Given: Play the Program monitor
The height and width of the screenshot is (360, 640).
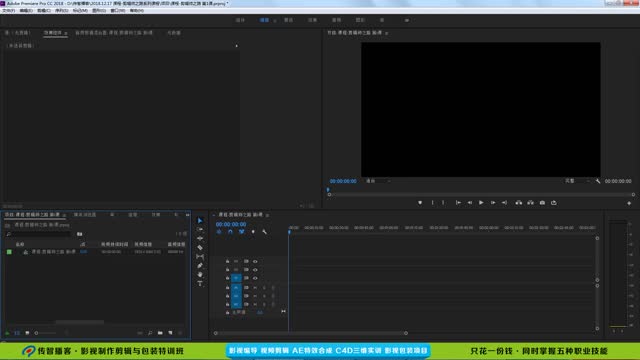Looking at the screenshot, I should pyautogui.click(x=481, y=202).
